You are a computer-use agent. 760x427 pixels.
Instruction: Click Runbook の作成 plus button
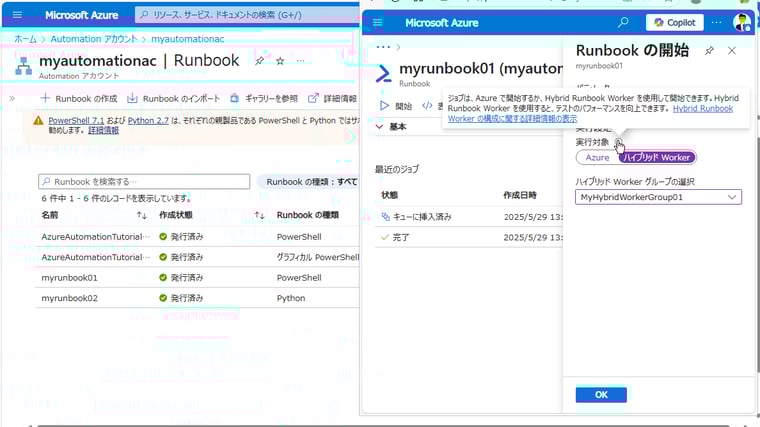(x=79, y=98)
